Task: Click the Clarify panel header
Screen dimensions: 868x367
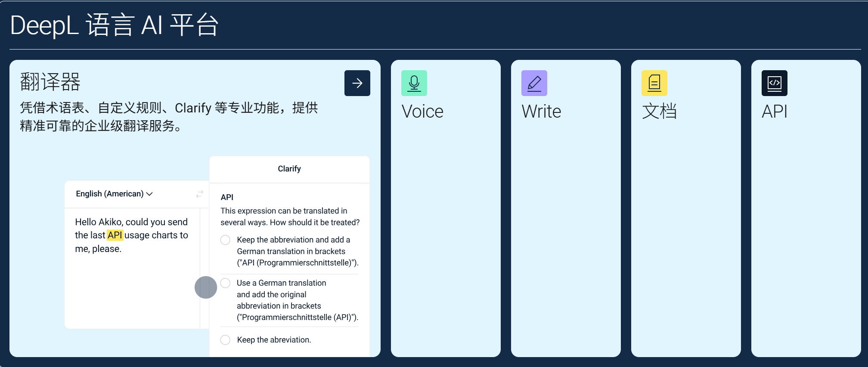Action: click(289, 169)
